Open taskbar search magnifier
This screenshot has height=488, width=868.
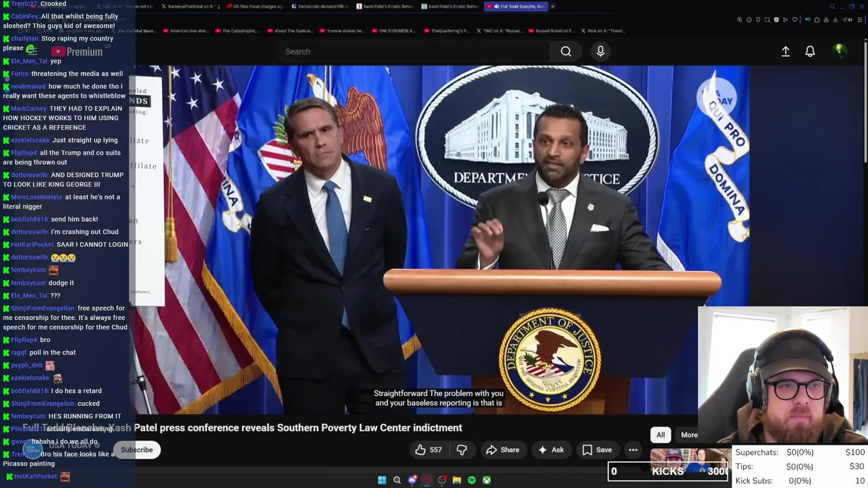point(397,480)
